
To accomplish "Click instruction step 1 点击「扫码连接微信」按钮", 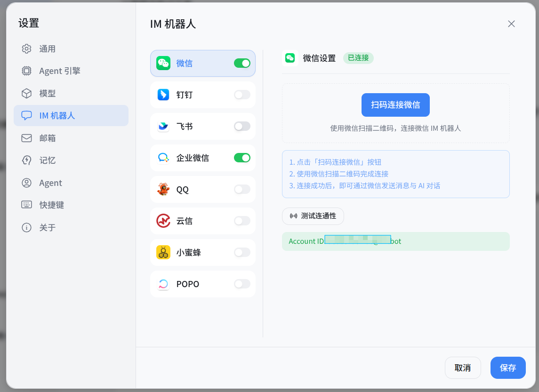I will [335, 162].
